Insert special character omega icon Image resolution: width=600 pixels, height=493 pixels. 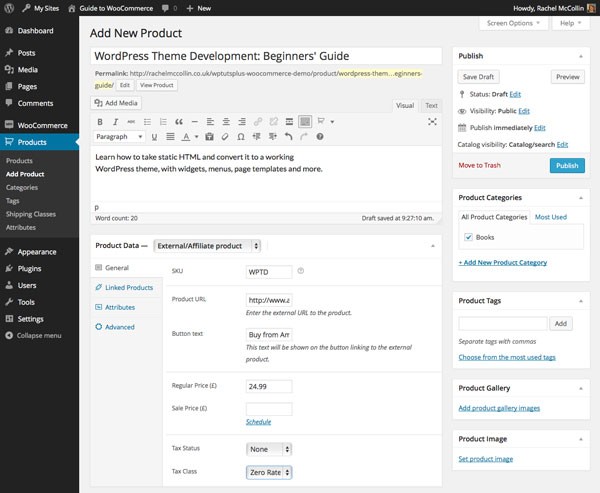pos(241,137)
